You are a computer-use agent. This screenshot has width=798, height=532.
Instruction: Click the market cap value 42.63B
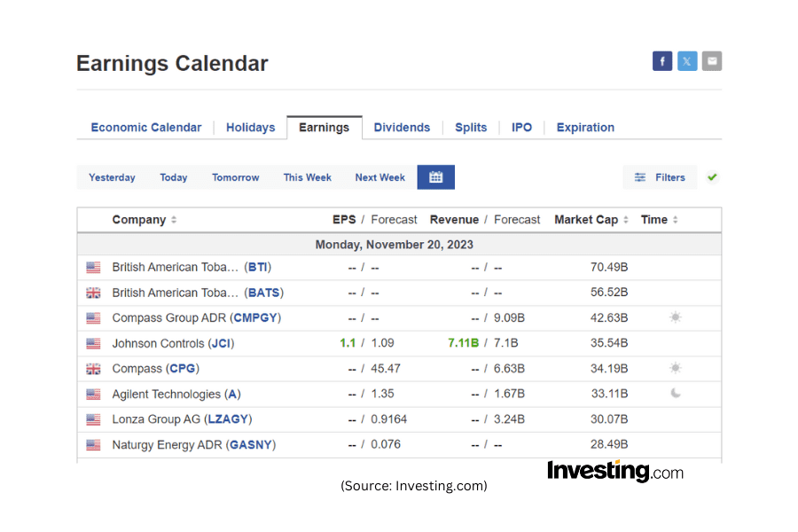coord(609,318)
